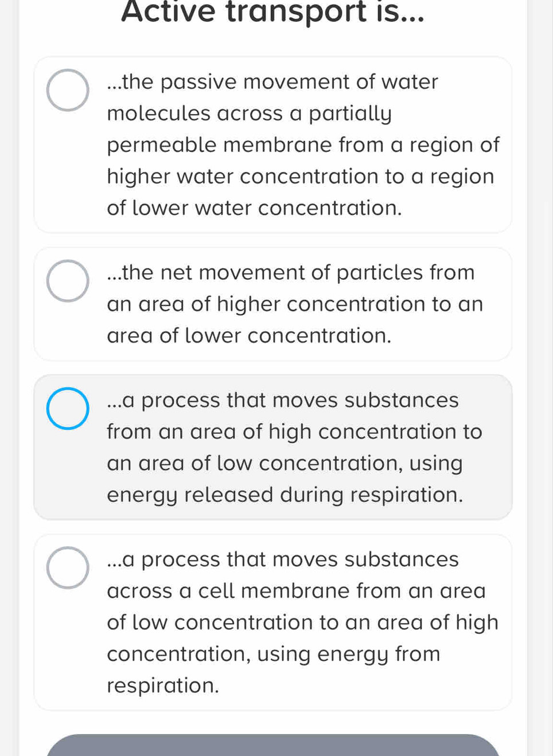Select the diffusion definition answer card
Image resolution: width=553 pixels, height=756 pixels.
[273, 304]
